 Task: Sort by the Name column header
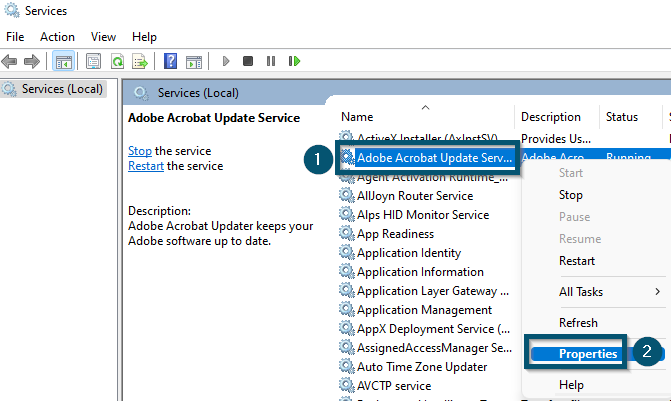click(x=357, y=117)
